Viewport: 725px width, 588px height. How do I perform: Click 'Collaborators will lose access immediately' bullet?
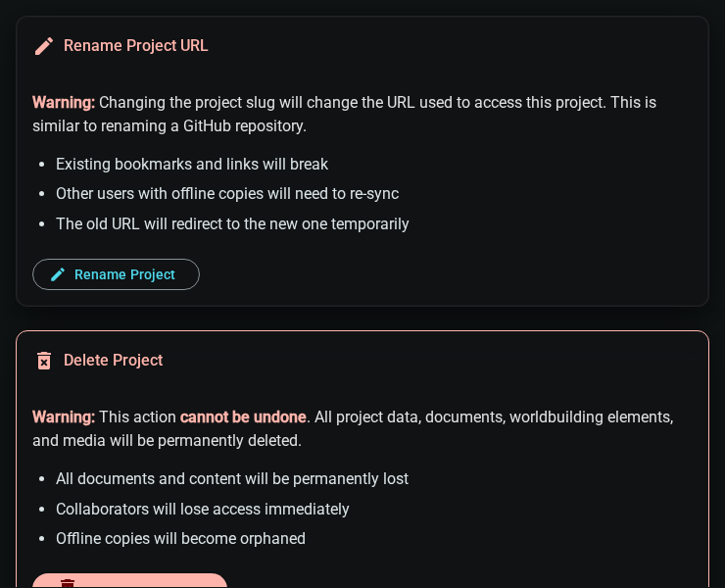click(x=203, y=509)
